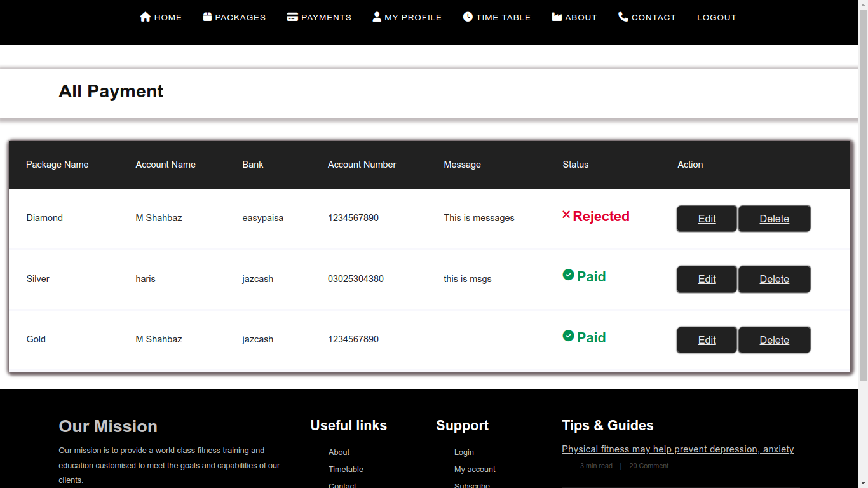Click the Packages box icon
The width and height of the screenshot is (868, 488).
pos(207,17)
